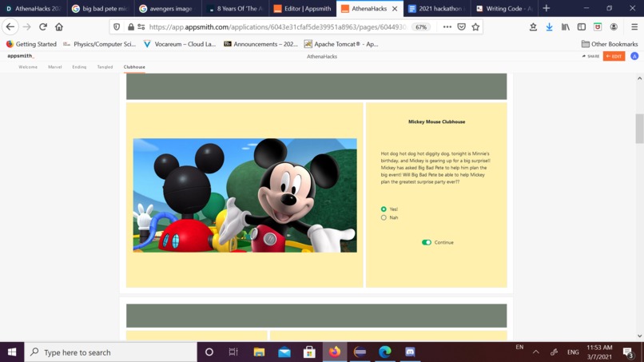Click the page vertical scrollbar thumb
Image resolution: width=644 pixels, height=362 pixels.
(x=639, y=129)
